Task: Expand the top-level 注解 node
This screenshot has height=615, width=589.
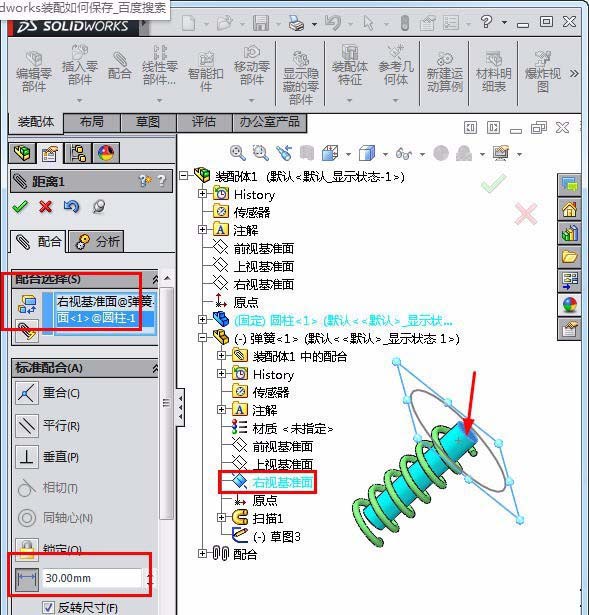Action: [x=202, y=229]
